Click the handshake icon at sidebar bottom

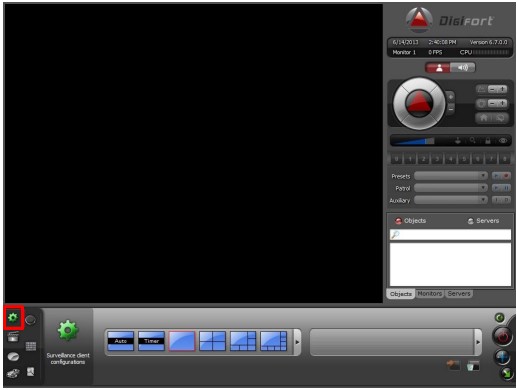pyautogui.click(x=13, y=373)
